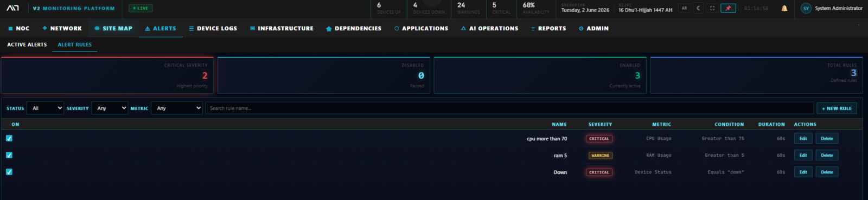Open the Metric filter dropdown

tap(176, 108)
